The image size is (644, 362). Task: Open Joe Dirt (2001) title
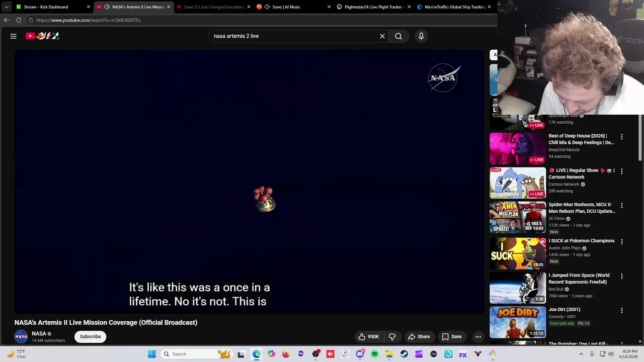coord(564,310)
